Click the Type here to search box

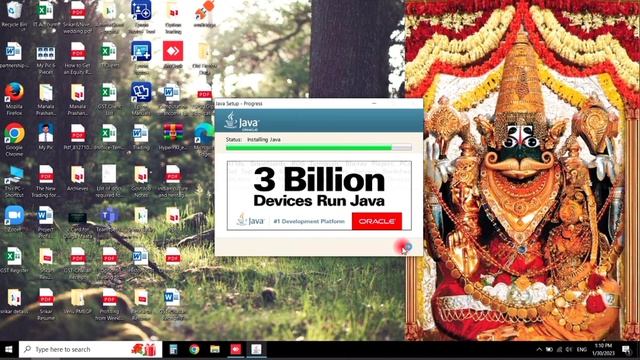[90, 349]
